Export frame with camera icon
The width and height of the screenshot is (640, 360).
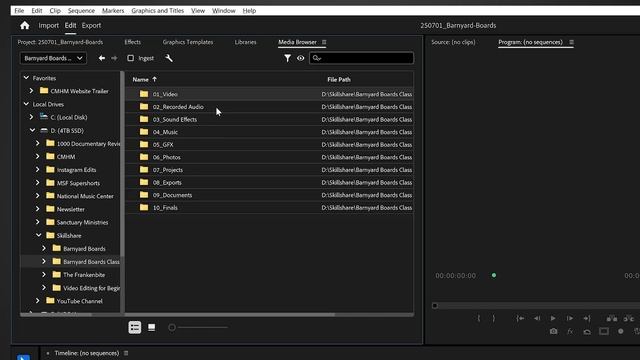pos(553,331)
